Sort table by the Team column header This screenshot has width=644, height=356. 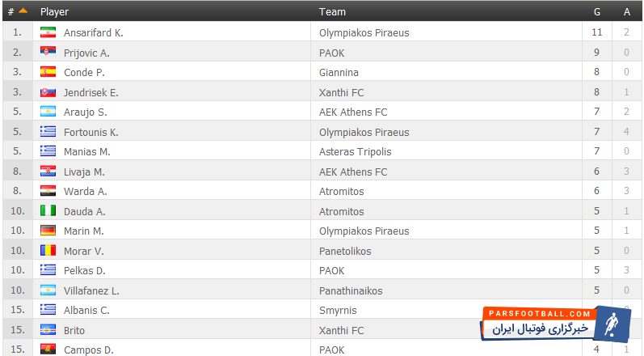click(x=332, y=12)
